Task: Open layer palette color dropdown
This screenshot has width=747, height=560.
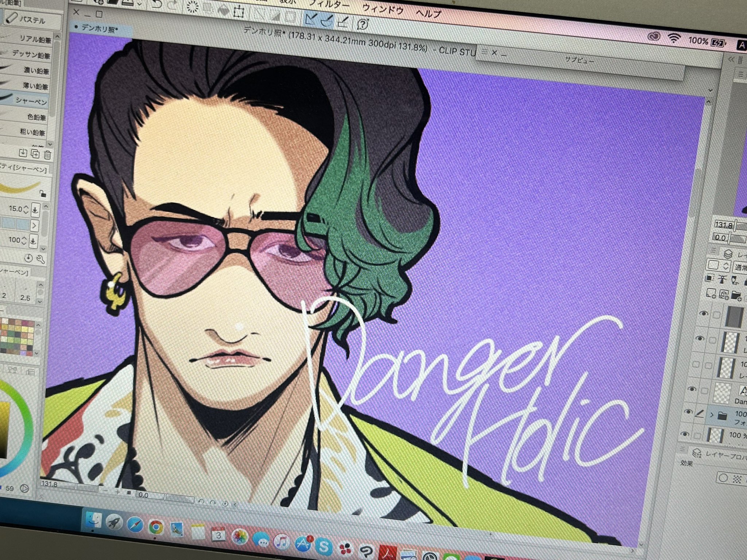Action: click(719, 265)
